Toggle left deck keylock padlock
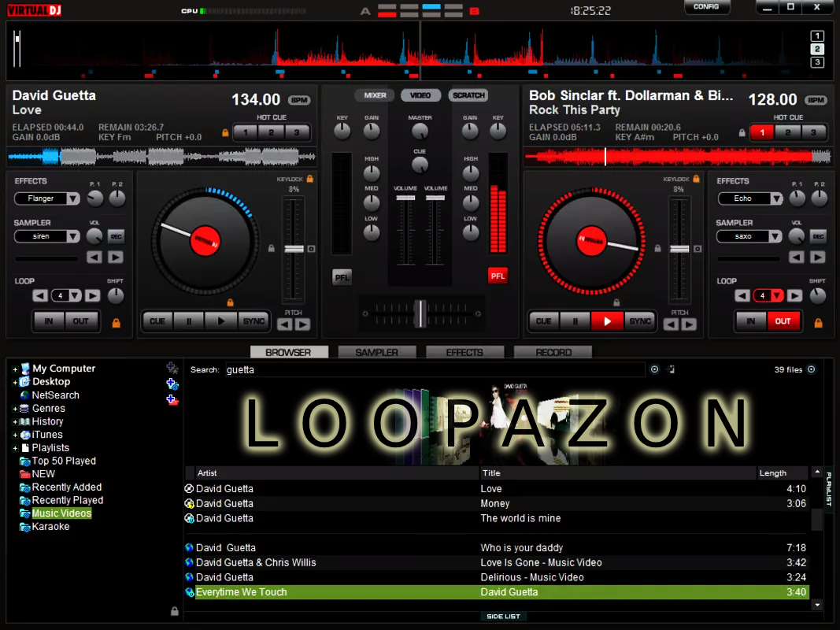The width and height of the screenshot is (840, 630). [x=309, y=179]
